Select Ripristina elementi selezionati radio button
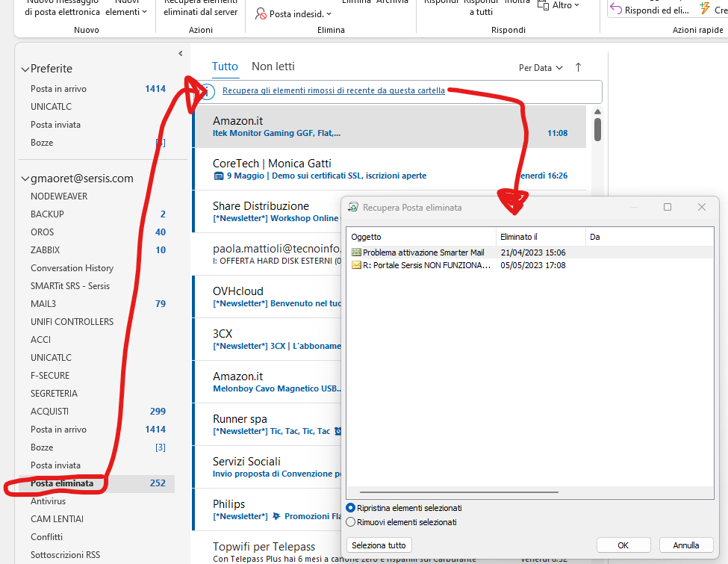 [351, 508]
